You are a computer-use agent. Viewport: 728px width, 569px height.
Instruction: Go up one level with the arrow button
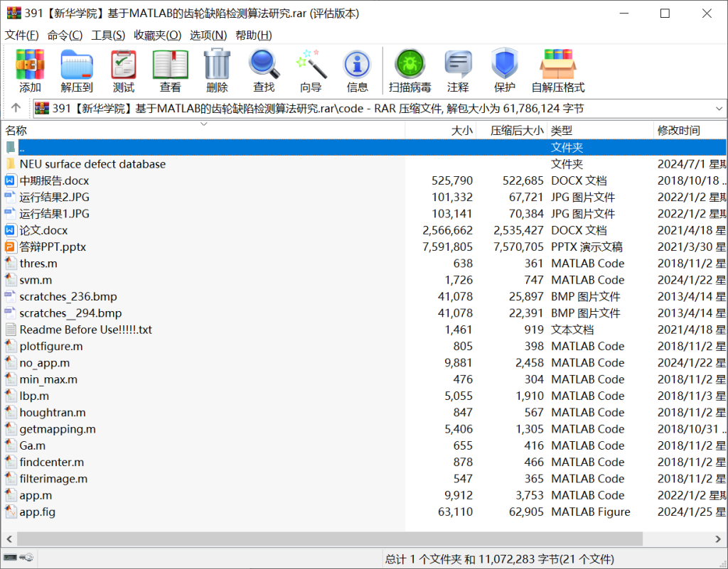point(16,108)
